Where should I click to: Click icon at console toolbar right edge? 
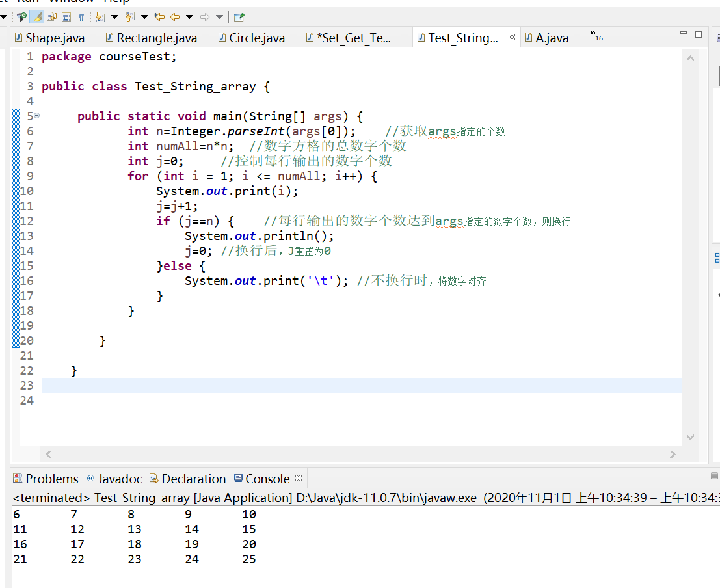715,476
